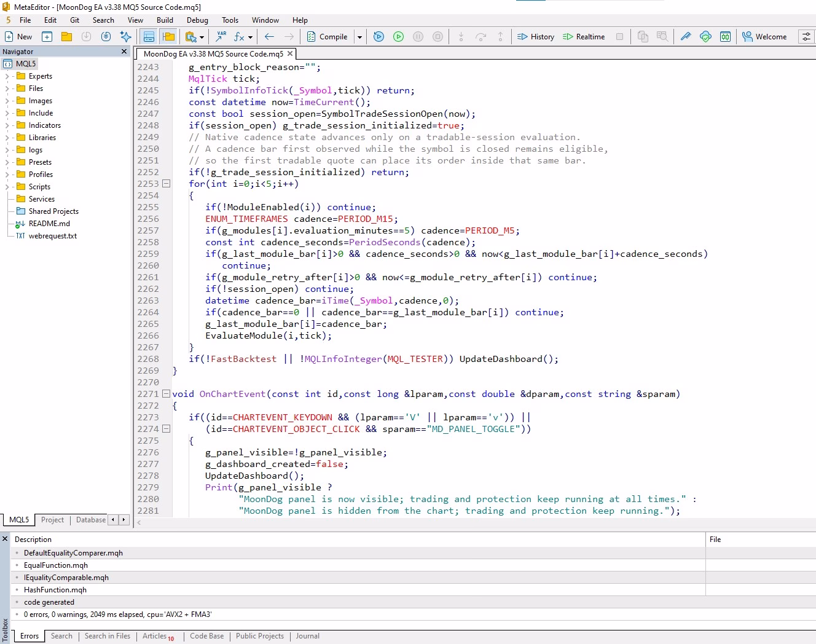
Task: Select webrequest.txt in the Navigator
Action: 53,236
